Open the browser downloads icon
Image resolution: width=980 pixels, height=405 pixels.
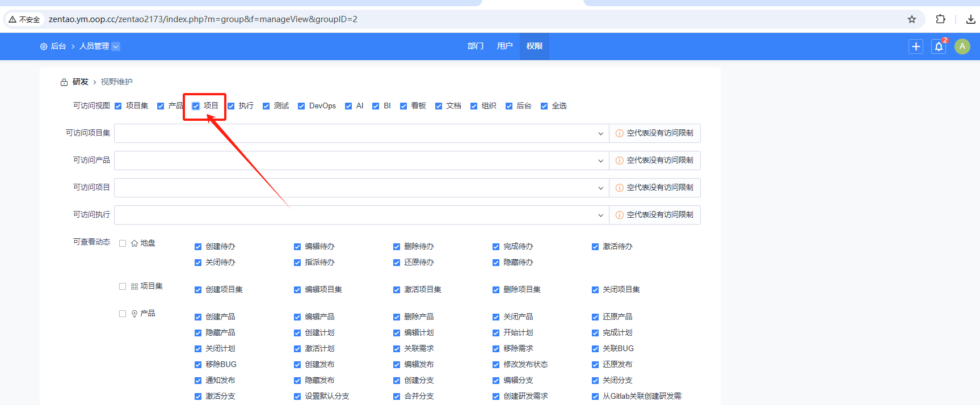tap(970, 19)
